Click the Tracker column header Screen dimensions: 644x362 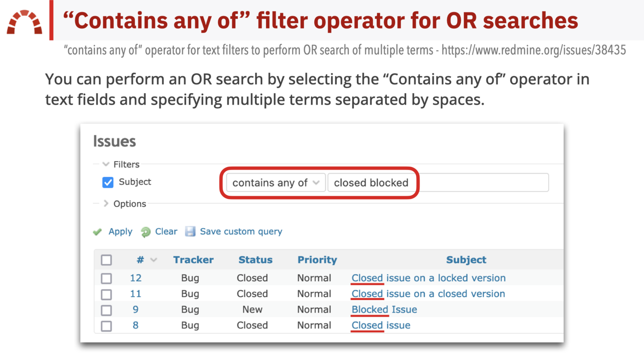193,260
